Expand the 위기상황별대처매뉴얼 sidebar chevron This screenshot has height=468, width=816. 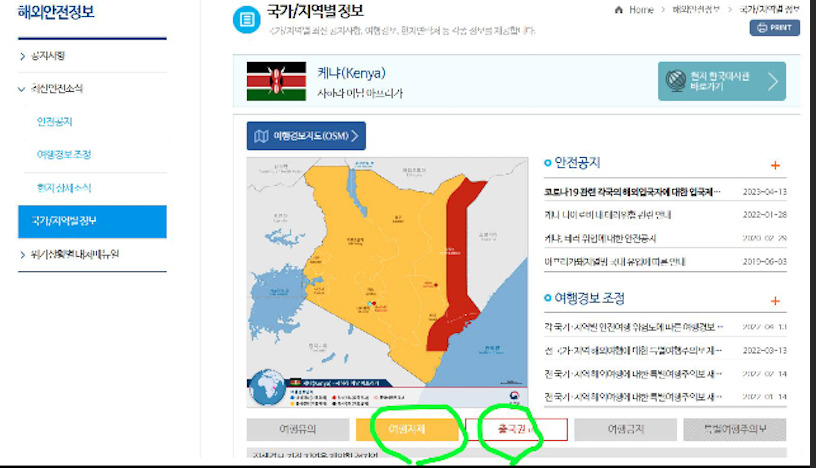tap(22, 255)
